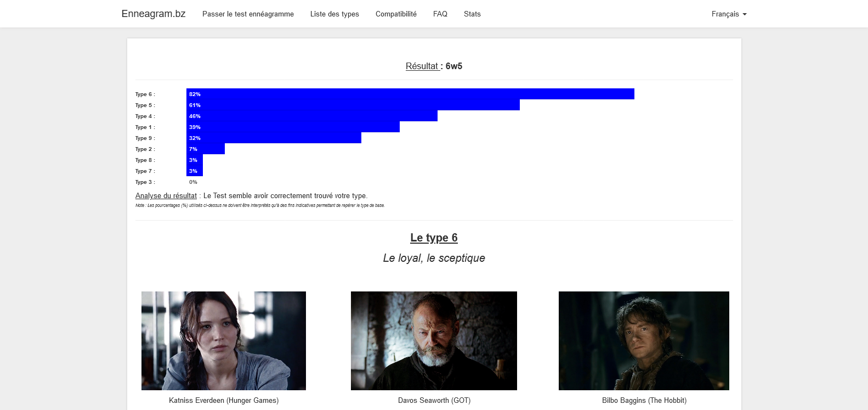This screenshot has width=868, height=410.
Task: Go to Liste des types
Action: (x=334, y=14)
